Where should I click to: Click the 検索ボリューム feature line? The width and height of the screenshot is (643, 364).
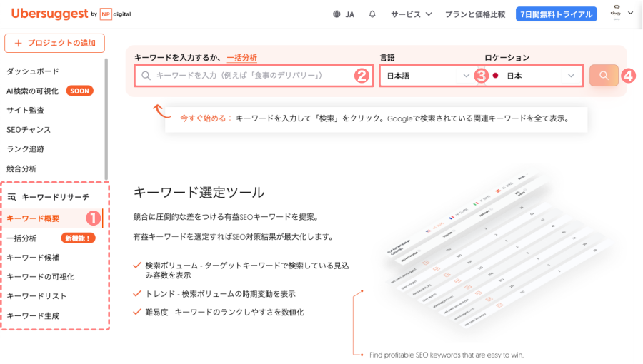[241, 271]
